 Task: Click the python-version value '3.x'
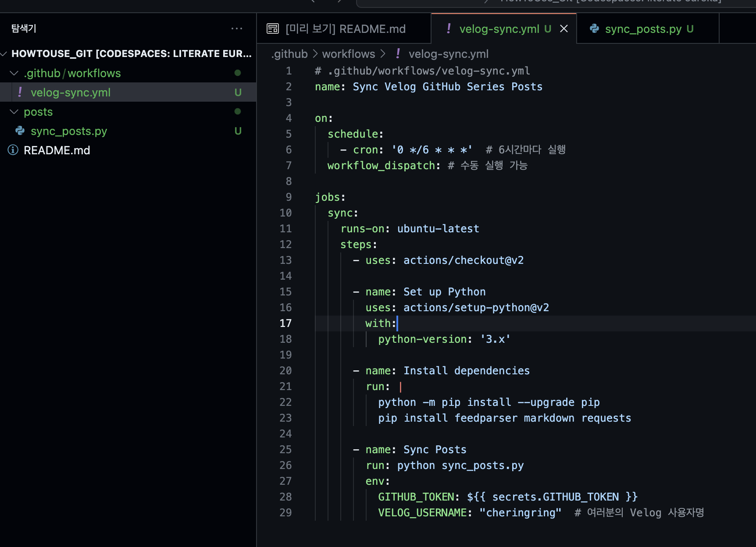point(495,339)
